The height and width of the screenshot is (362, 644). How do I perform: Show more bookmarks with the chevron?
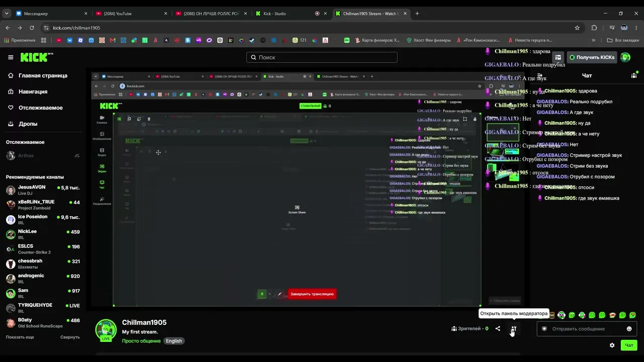(x=594, y=40)
